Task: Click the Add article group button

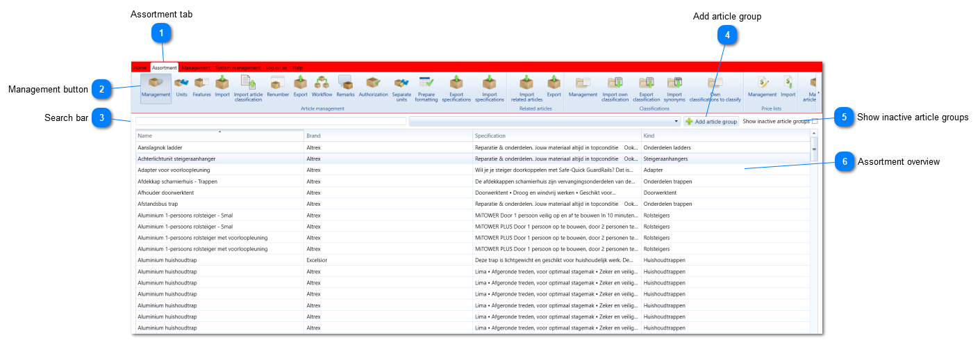Action: coord(711,121)
